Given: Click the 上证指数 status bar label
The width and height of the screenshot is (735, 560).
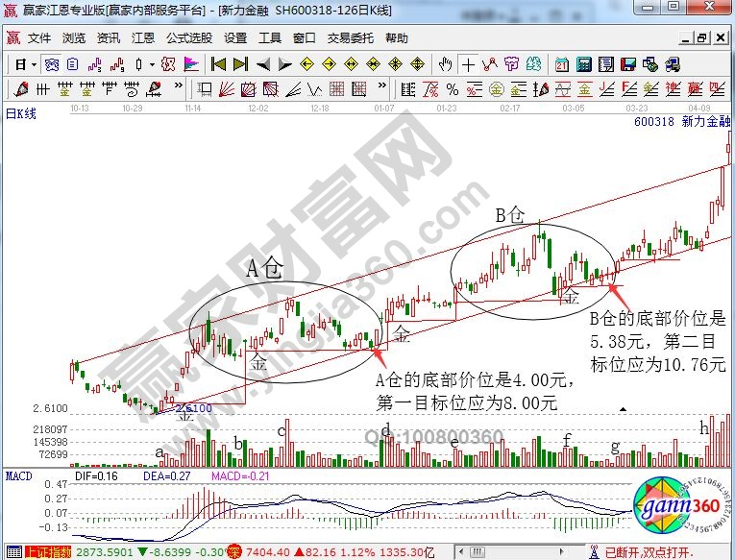Looking at the screenshot, I should click(x=49, y=552).
